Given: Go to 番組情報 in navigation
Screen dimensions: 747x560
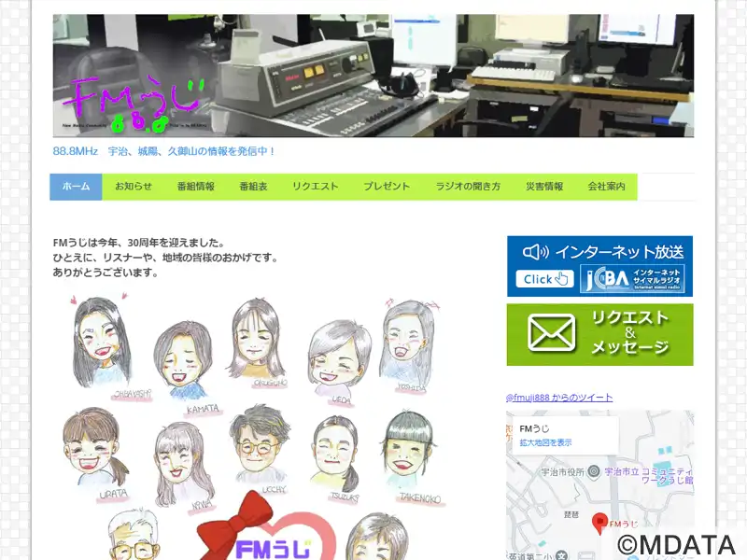Looking at the screenshot, I should pyautogui.click(x=196, y=187).
